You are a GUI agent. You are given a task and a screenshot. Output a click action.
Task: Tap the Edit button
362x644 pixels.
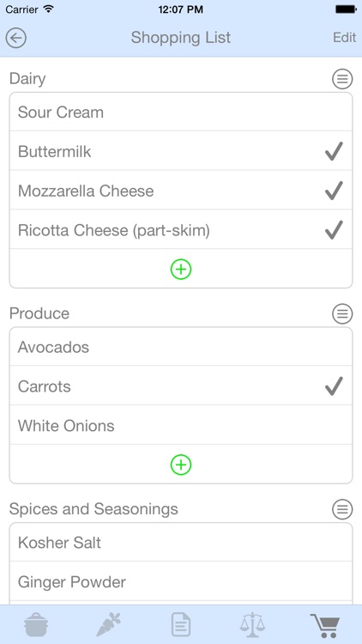344,38
